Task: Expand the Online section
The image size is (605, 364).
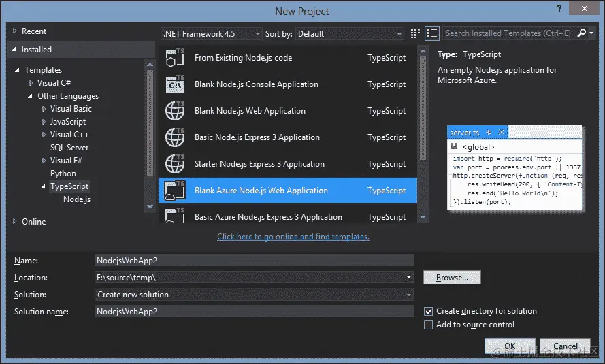Action: [x=15, y=221]
